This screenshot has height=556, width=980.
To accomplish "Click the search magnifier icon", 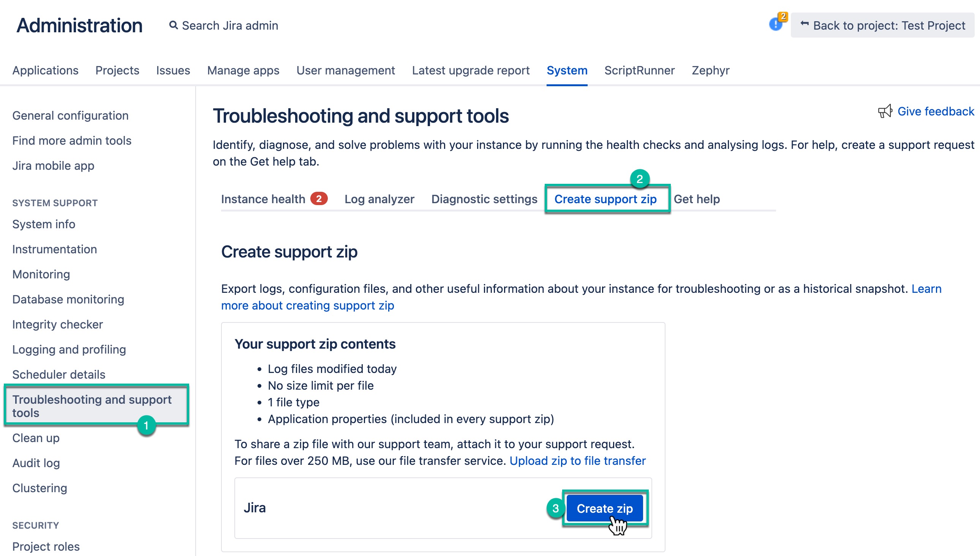I will (x=173, y=25).
